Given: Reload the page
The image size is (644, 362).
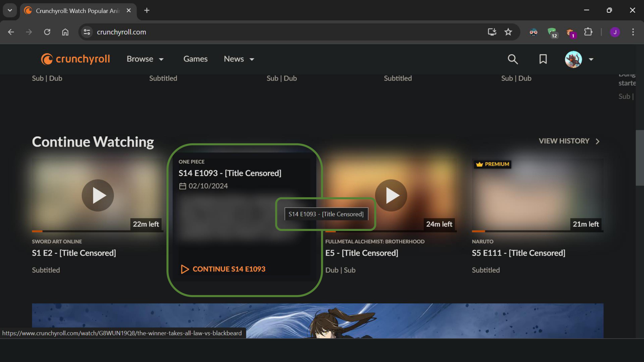Looking at the screenshot, I should (47, 32).
